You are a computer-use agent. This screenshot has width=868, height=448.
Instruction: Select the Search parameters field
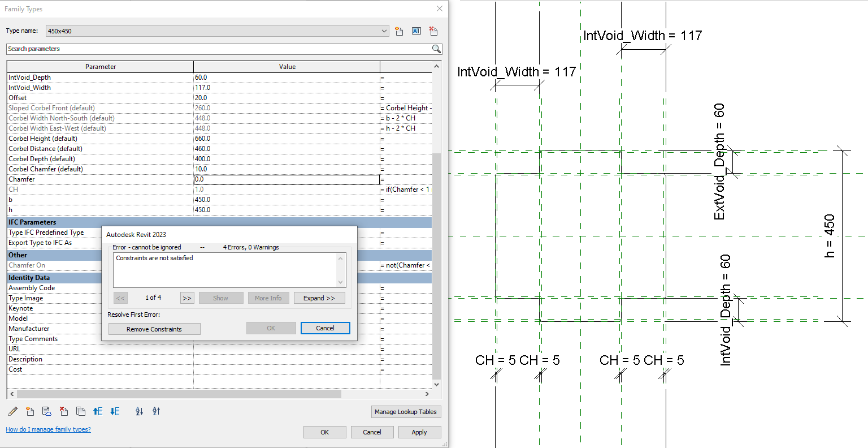click(220, 49)
